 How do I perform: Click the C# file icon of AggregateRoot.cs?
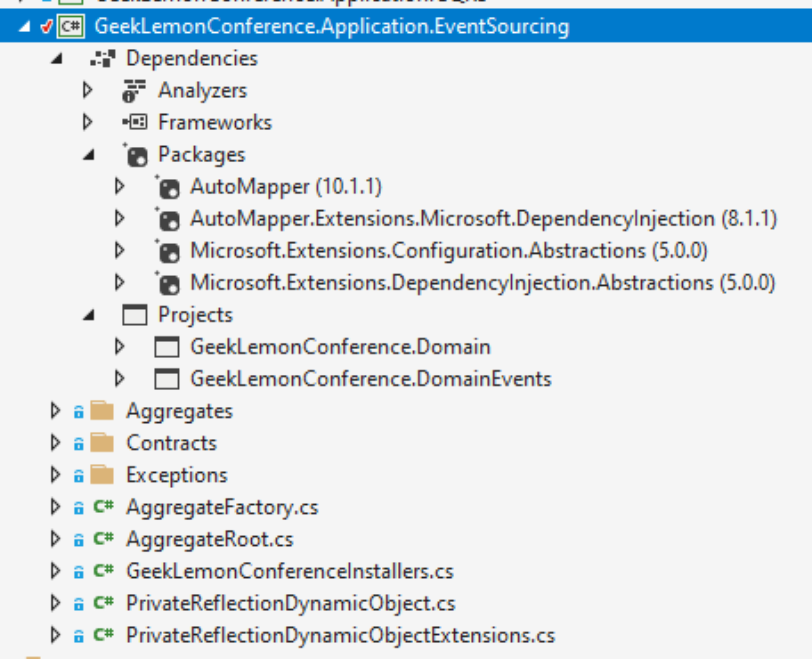point(103,539)
